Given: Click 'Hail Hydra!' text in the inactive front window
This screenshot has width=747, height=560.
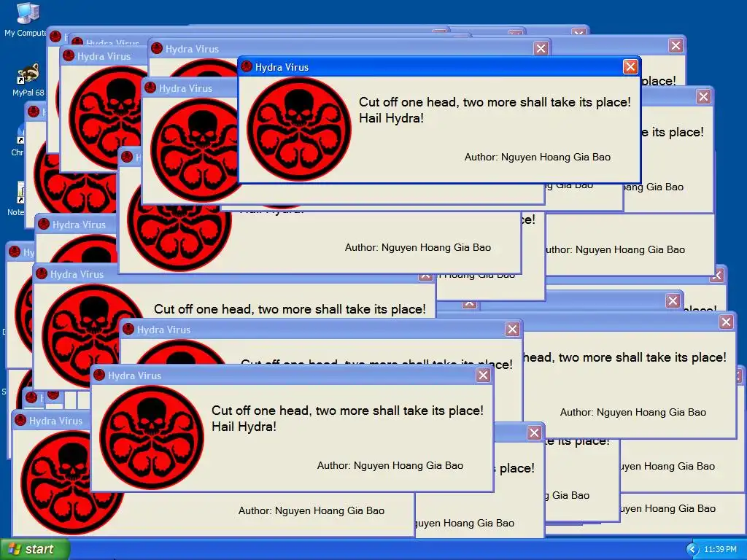Looking at the screenshot, I should click(x=244, y=426).
